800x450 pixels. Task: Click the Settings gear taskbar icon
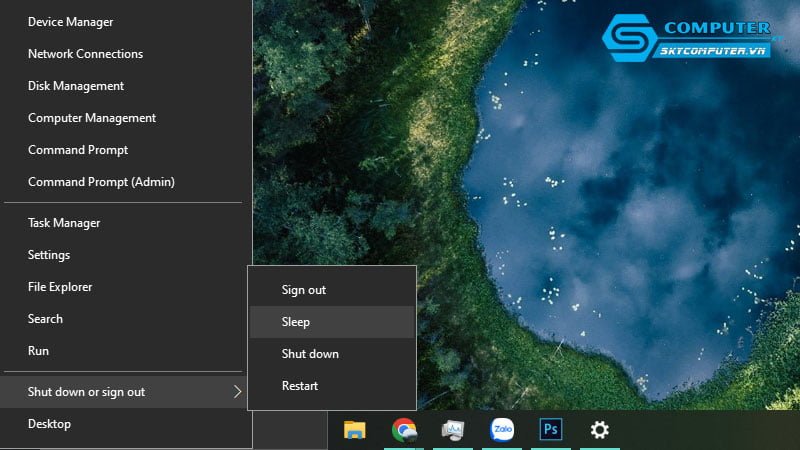point(599,430)
